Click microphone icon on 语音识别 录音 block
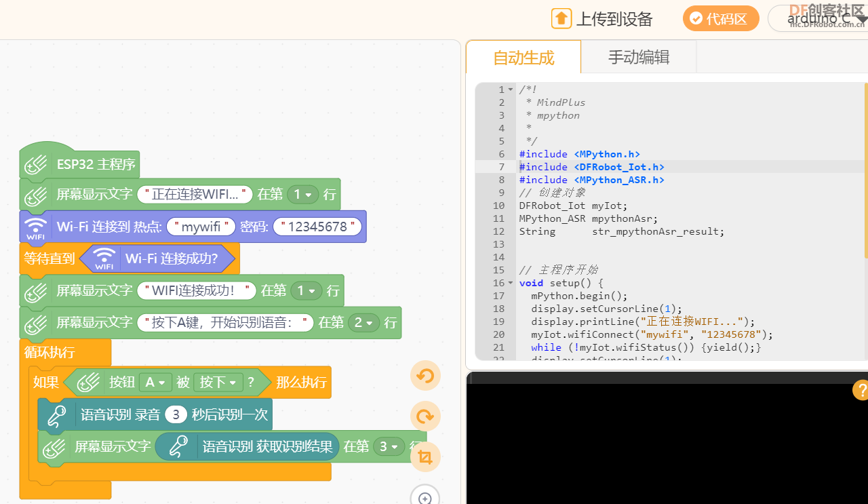The height and width of the screenshot is (504, 868). click(58, 414)
